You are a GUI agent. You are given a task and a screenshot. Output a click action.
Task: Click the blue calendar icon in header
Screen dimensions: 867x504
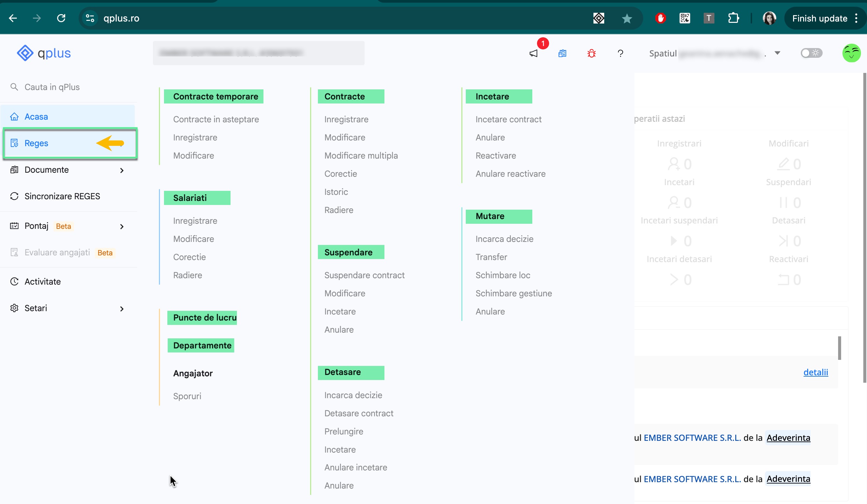[x=562, y=53]
